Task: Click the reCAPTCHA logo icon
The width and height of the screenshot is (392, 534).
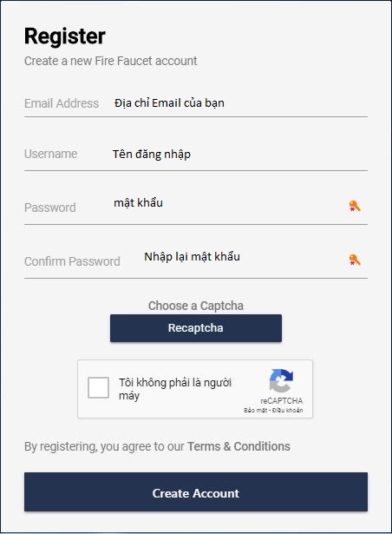Action: point(281,380)
